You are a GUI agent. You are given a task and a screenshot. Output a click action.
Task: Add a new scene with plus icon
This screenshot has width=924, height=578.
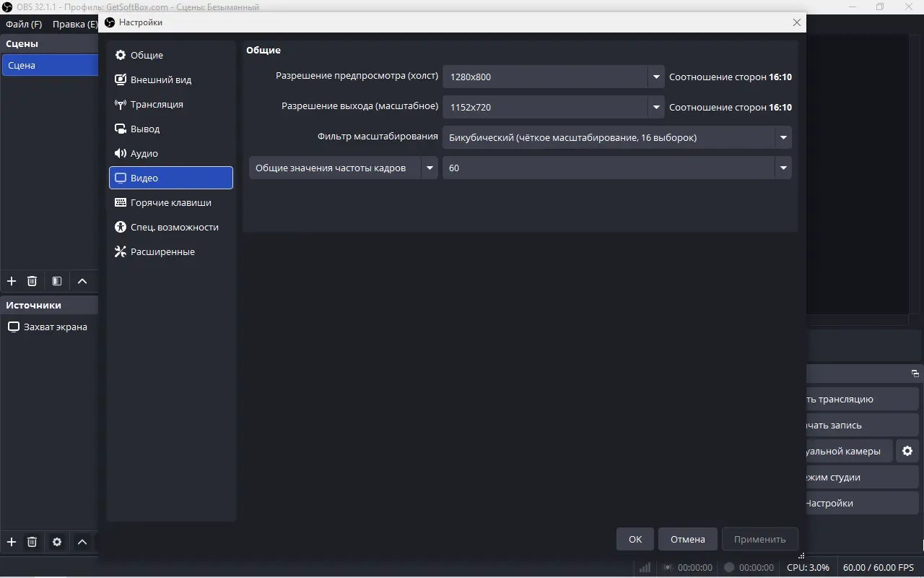(x=12, y=281)
